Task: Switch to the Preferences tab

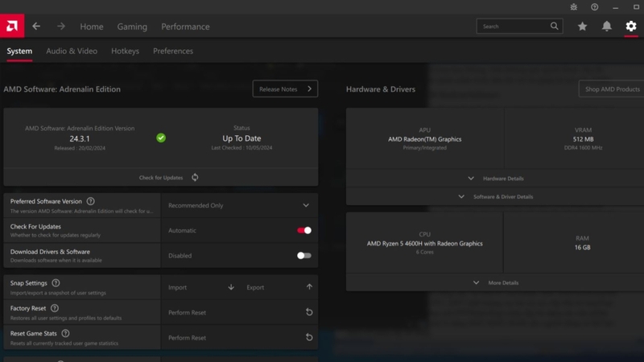Action: pos(173,51)
